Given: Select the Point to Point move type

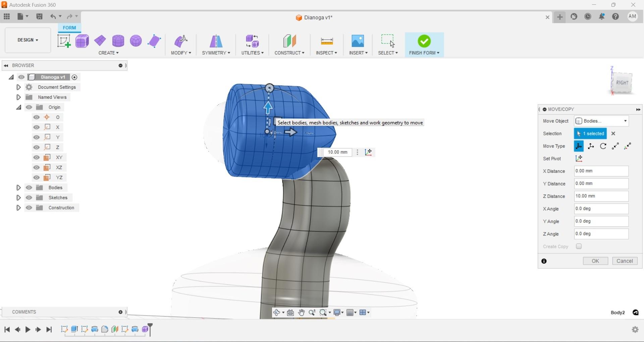Looking at the screenshot, I should click(x=615, y=146).
